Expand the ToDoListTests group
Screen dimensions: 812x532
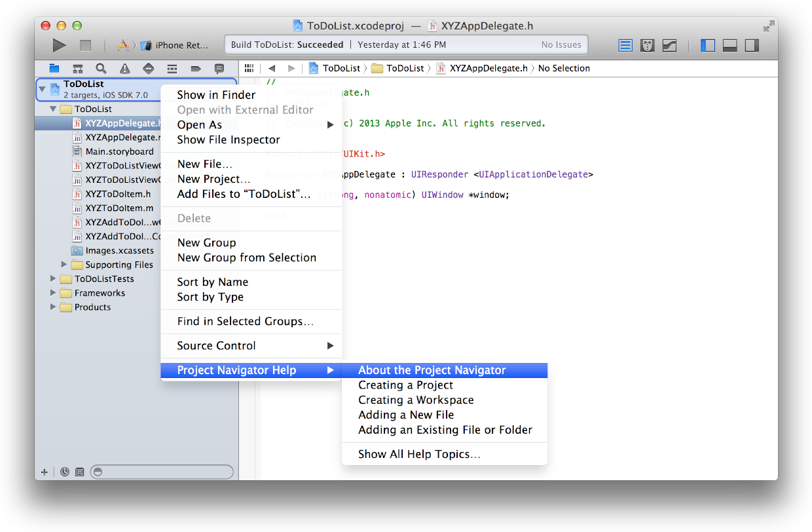pos(54,279)
